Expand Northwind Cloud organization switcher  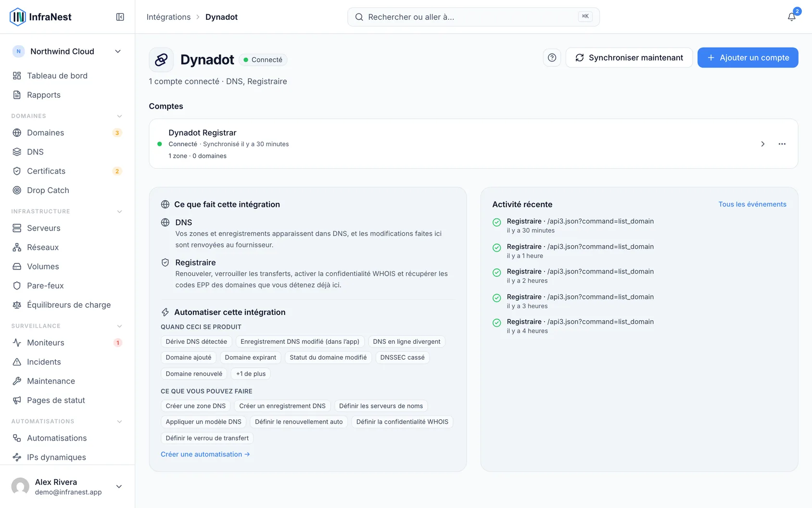(67, 52)
